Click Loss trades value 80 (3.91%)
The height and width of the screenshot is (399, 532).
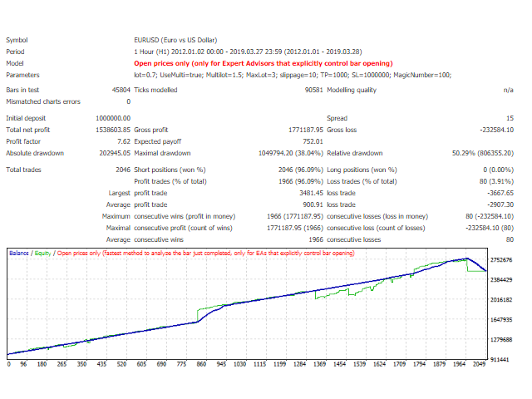point(496,181)
